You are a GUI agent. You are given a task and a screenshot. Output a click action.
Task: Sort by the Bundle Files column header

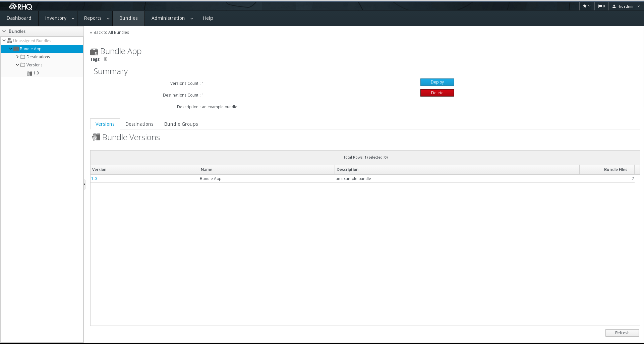pyautogui.click(x=607, y=170)
